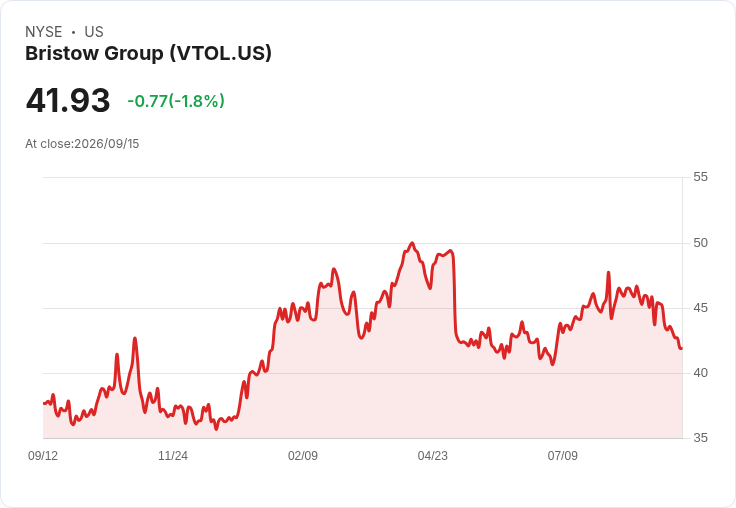This screenshot has height=508, width=736.
Task: Click the -0.77(-1.8%) price change
Action: point(176,101)
